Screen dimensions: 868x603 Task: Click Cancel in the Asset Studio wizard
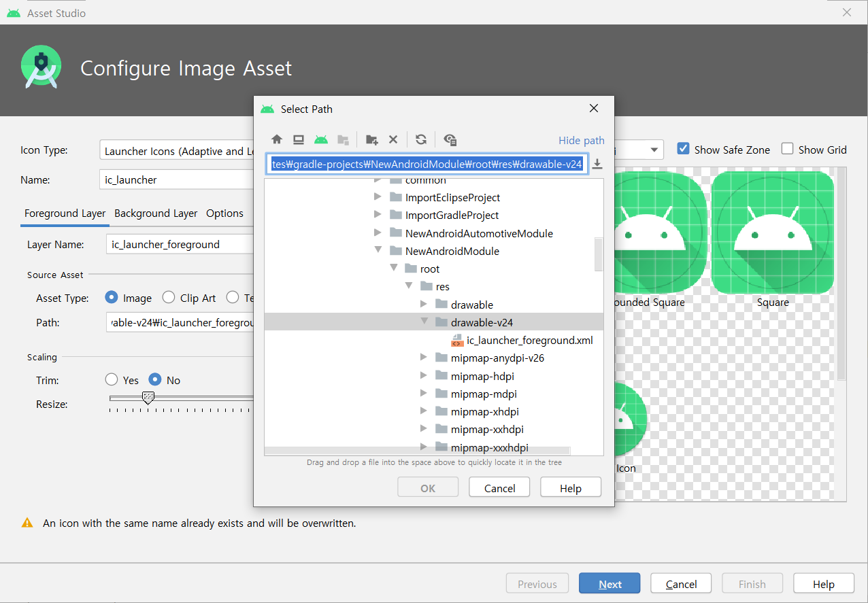681,584
